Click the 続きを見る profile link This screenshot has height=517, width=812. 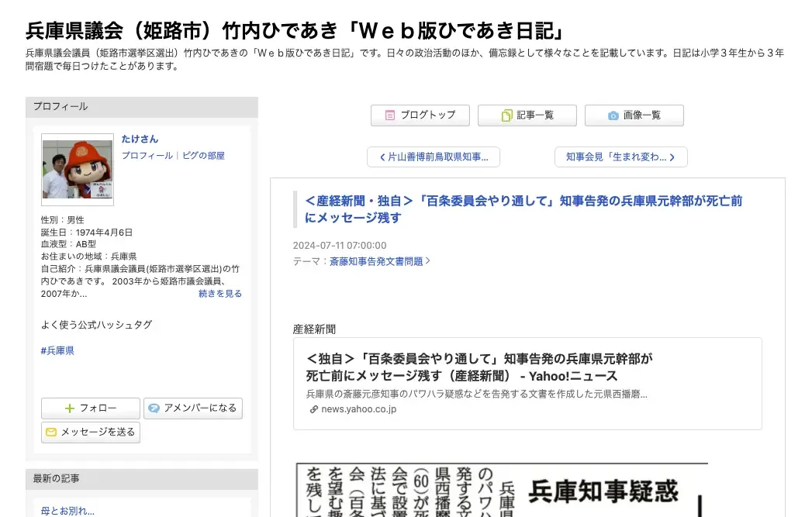click(219, 293)
